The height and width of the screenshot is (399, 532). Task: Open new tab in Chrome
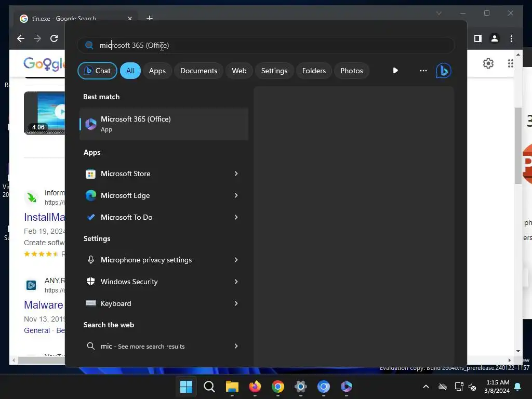149,18
